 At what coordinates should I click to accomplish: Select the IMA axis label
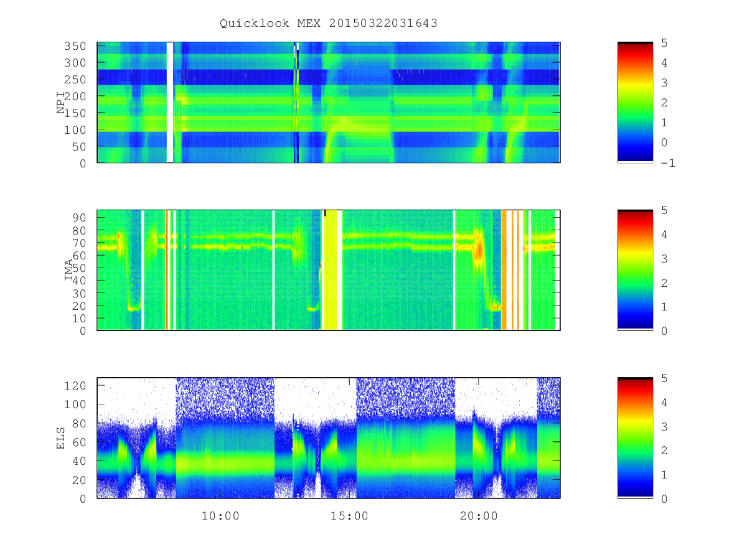pos(69,270)
